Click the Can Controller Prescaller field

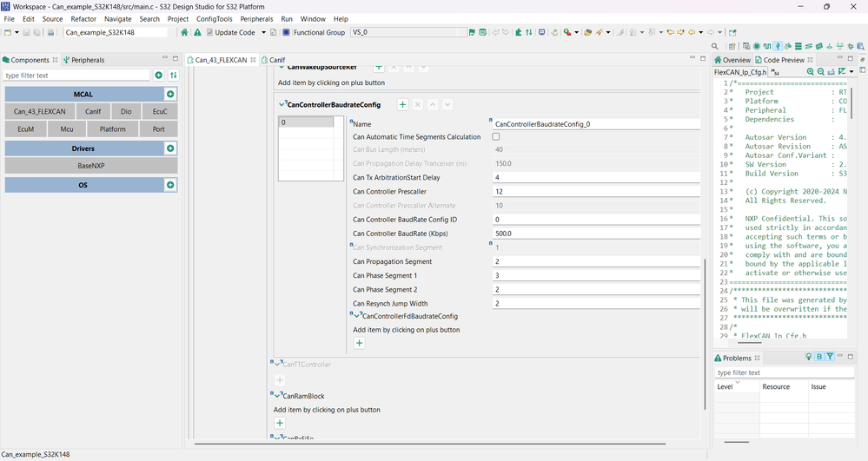(x=595, y=191)
